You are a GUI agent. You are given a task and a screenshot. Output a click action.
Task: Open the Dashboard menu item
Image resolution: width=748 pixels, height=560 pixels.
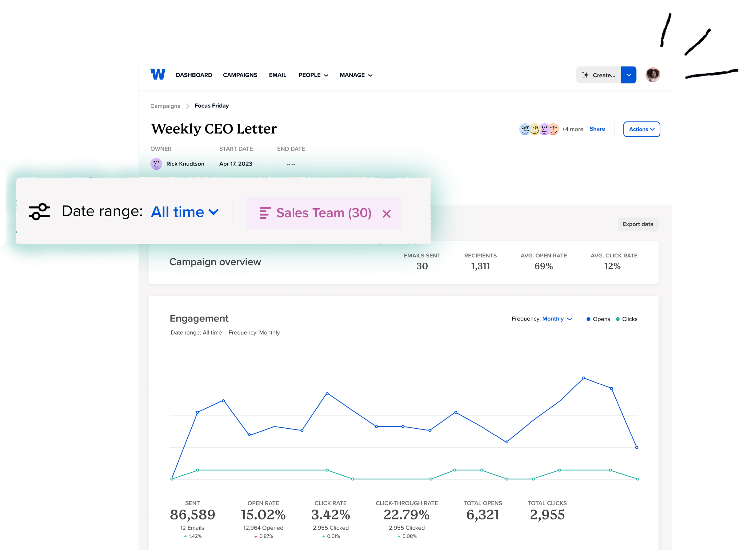coord(194,75)
